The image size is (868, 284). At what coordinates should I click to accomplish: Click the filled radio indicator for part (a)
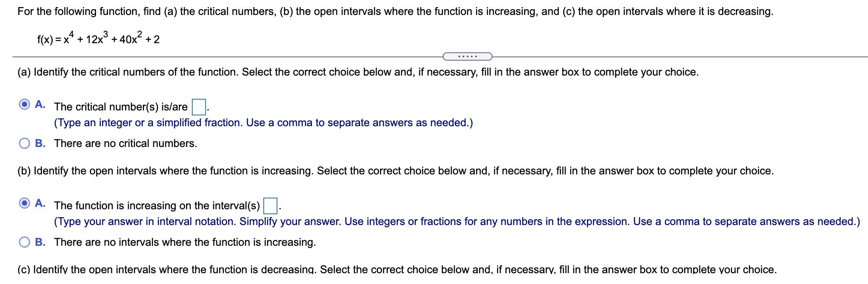25,104
